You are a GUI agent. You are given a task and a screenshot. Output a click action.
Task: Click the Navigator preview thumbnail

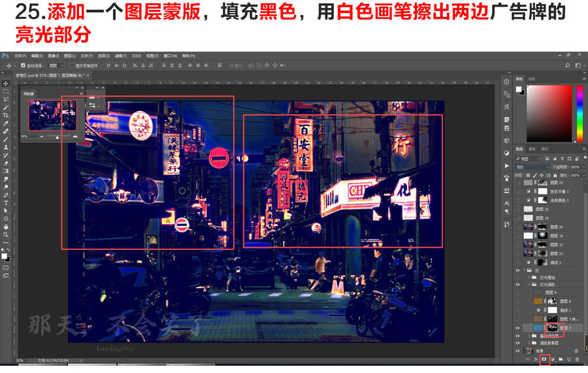click(x=53, y=115)
